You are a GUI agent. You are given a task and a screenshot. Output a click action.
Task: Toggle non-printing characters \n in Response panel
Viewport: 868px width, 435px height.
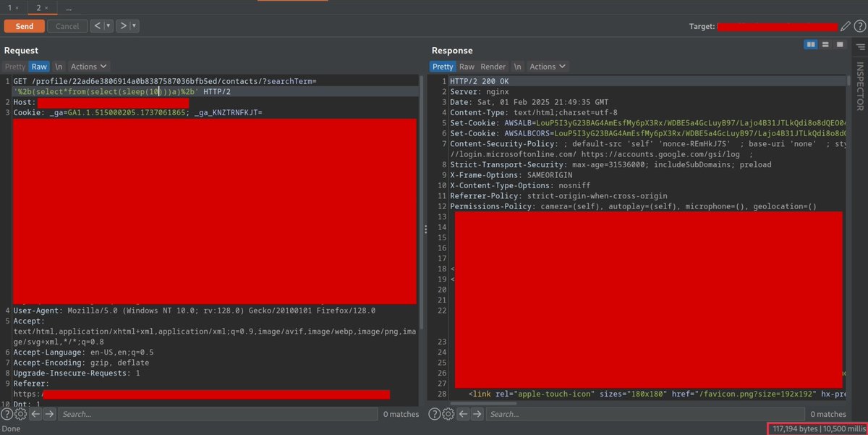pyautogui.click(x=518, y=66)
